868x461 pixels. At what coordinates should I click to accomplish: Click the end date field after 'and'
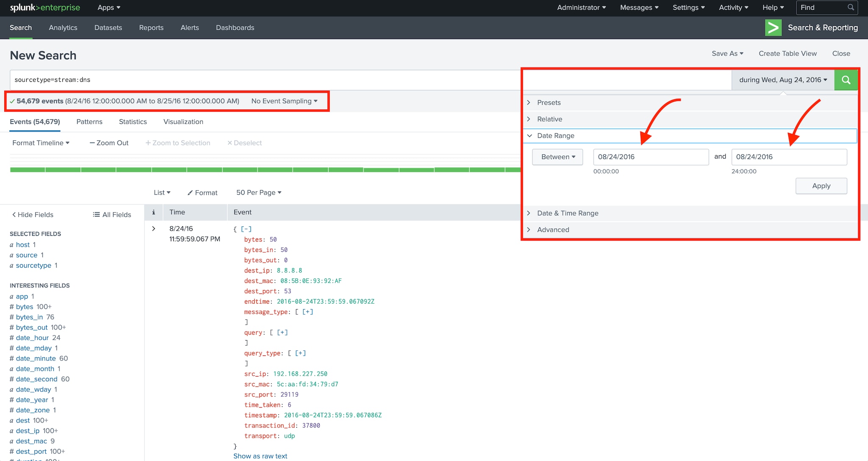[x=789, y=157]
